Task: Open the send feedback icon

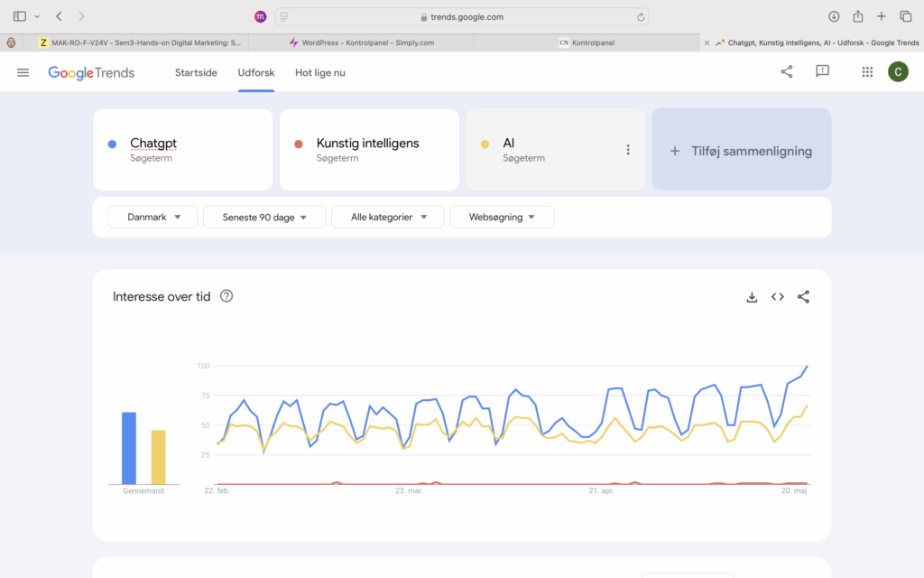Action: (822, 72)
